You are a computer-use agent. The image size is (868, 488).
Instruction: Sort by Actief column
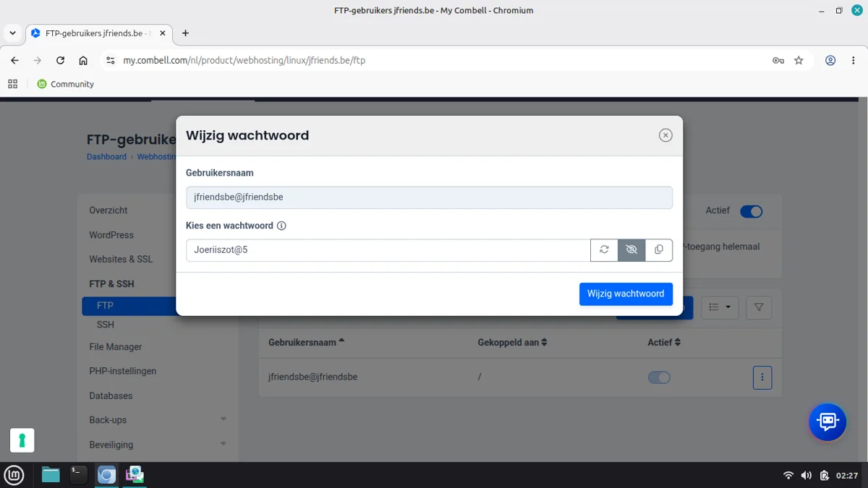point(664,343)
